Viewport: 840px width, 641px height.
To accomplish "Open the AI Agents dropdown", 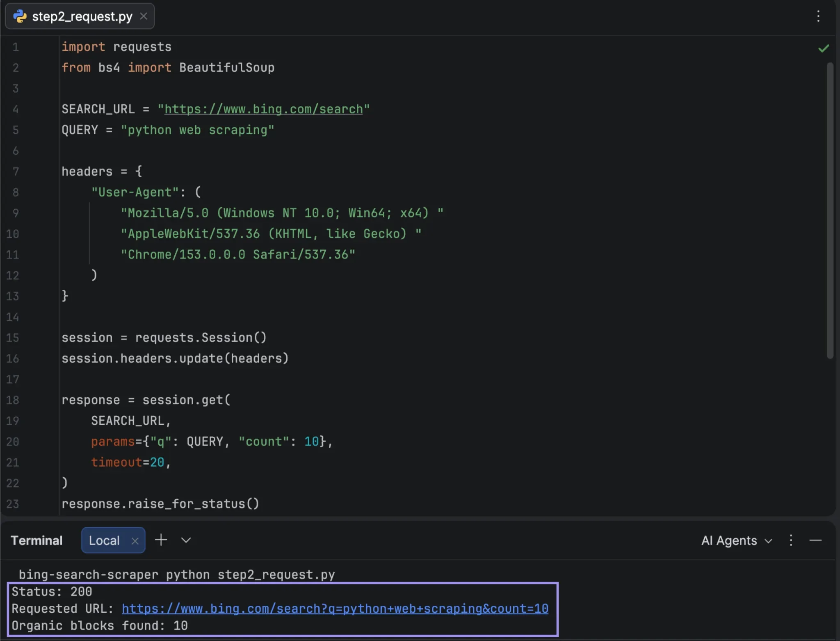I will [x=737, y=540].
